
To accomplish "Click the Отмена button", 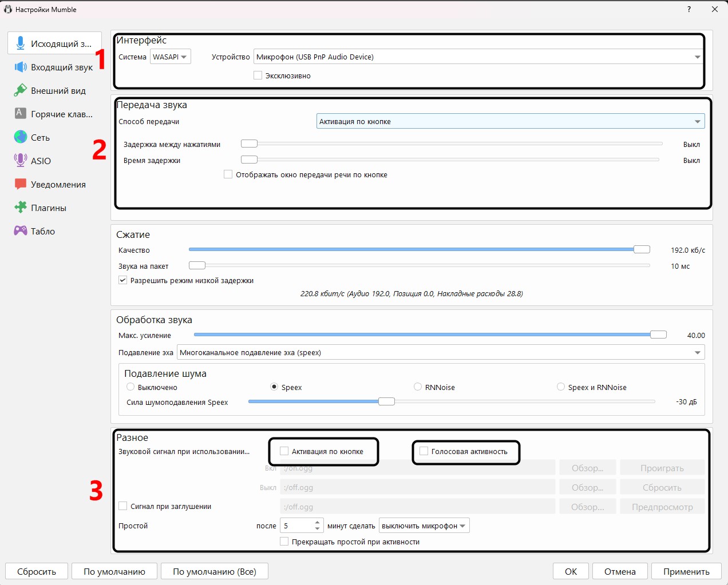I will point(620,571).
